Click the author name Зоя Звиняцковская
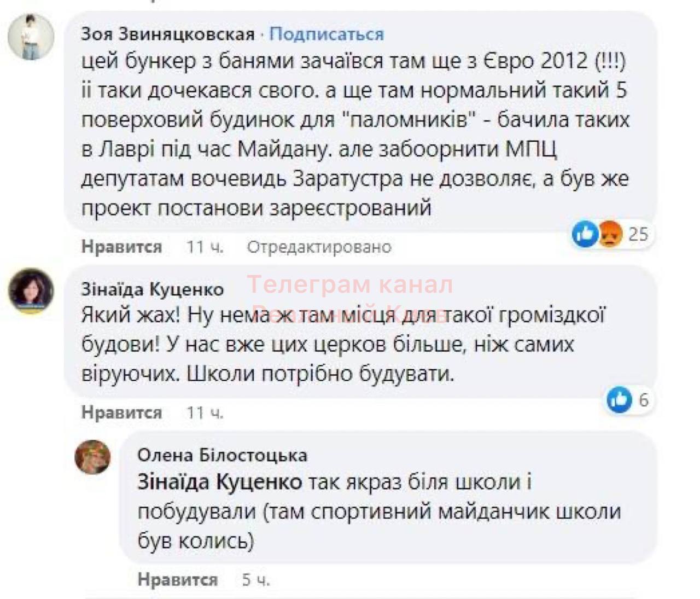 (x=168, y=34)
